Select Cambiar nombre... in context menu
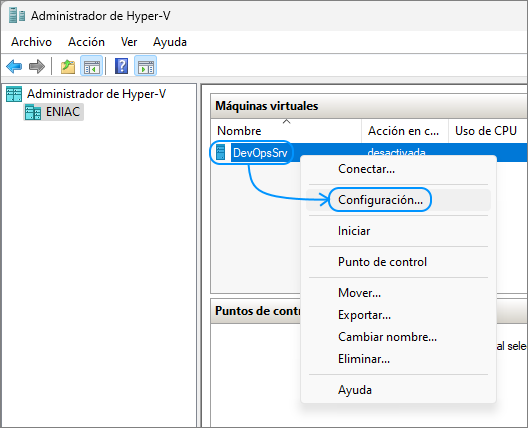 pyautogui.click(x=398, y=337)
